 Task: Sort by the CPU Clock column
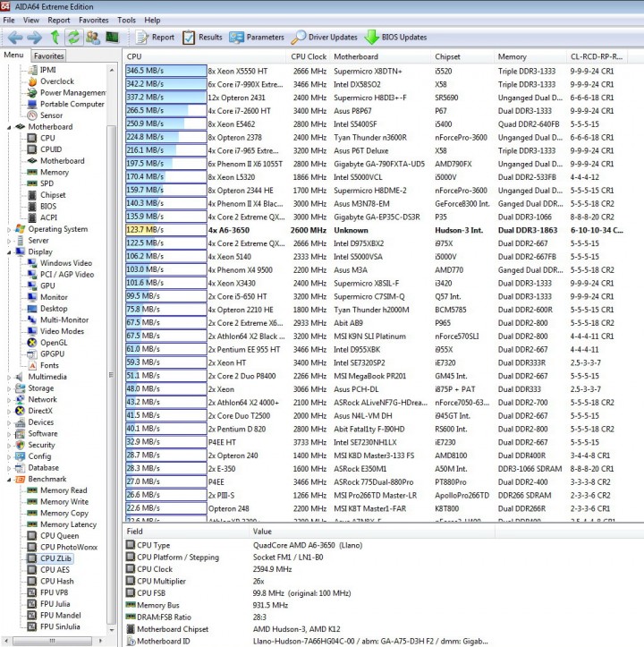click(309, 56)
